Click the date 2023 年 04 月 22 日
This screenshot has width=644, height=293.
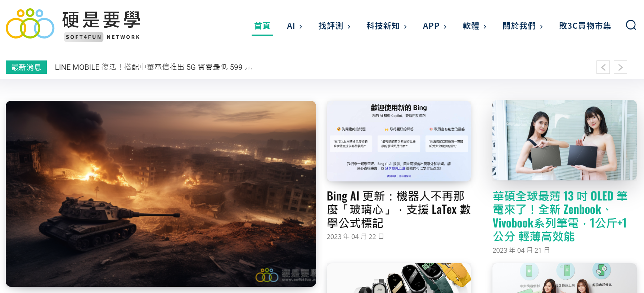pos(355,236)
